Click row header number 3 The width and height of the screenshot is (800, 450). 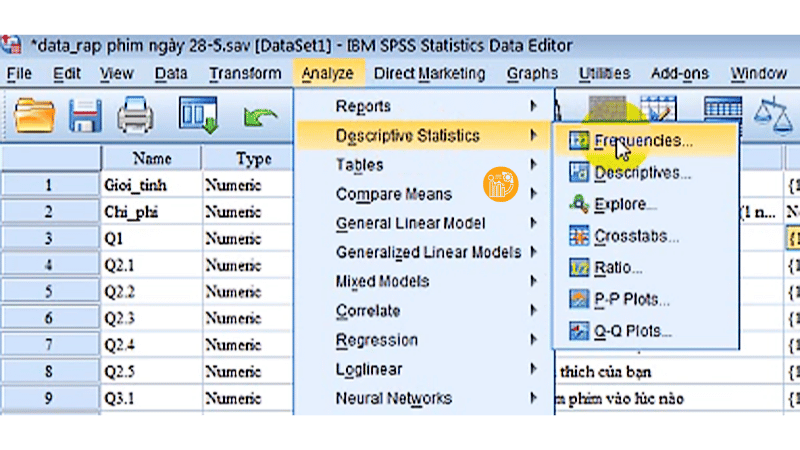pos(48,239)
